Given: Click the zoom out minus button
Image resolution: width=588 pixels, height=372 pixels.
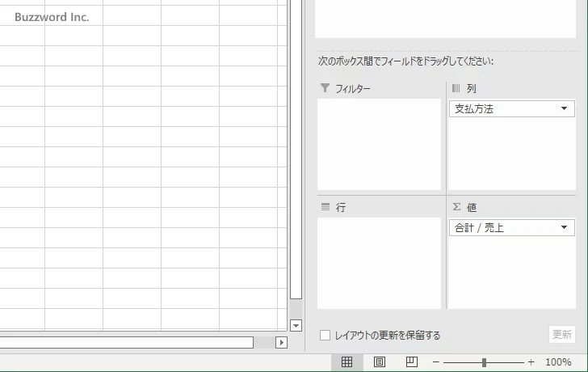Looking at the screenshot, I should pyautogui.click(x=435, y=362).
